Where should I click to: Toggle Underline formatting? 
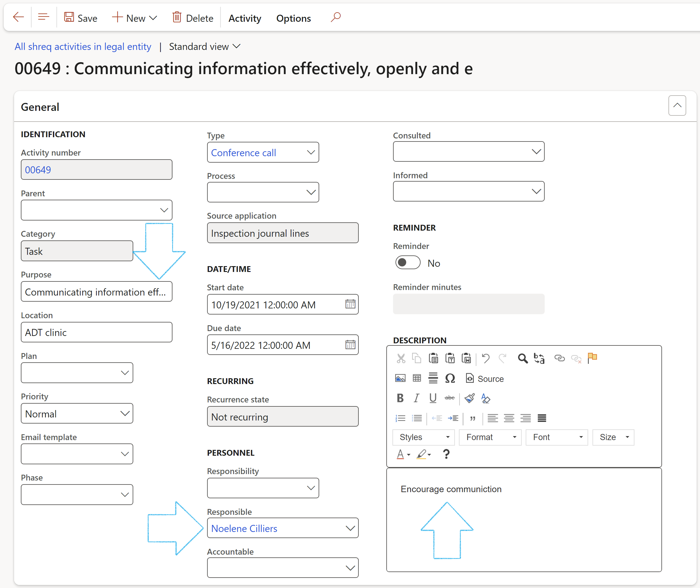(433, 398)
